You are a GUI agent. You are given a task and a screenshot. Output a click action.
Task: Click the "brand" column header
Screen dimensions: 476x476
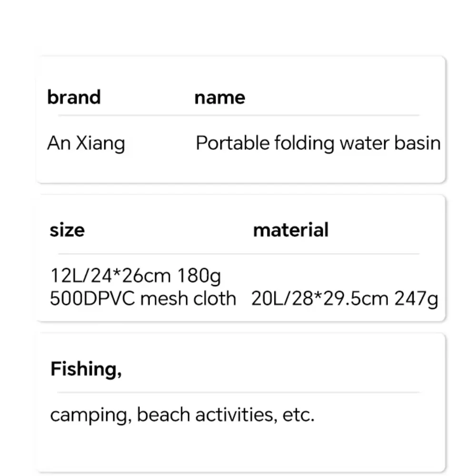point(74,97)
